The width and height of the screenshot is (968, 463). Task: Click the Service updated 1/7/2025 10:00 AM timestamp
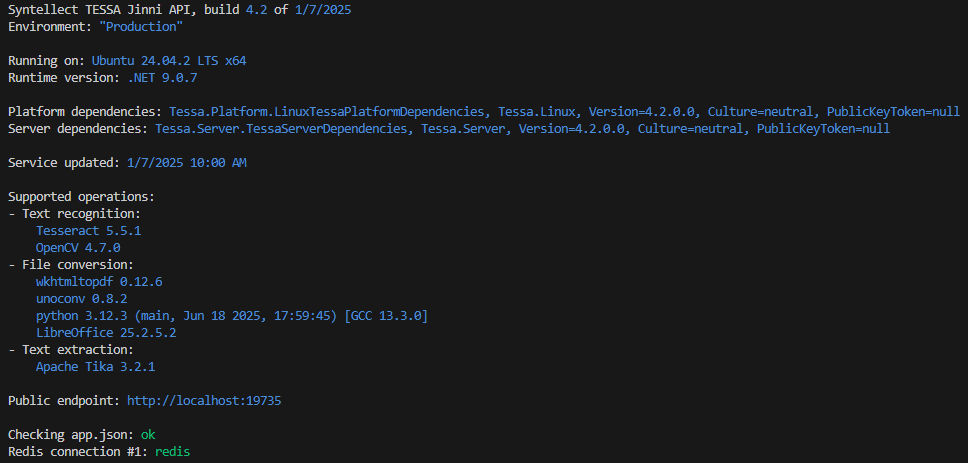click(186, 163)
